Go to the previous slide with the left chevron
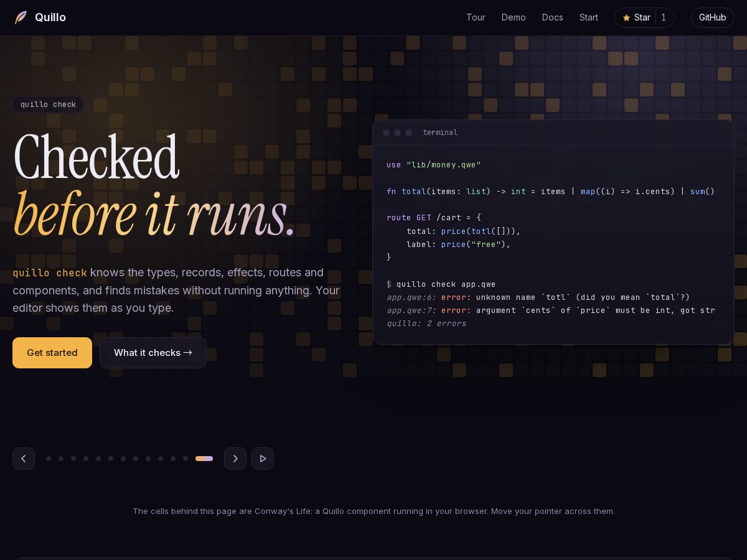 [24, 459]
